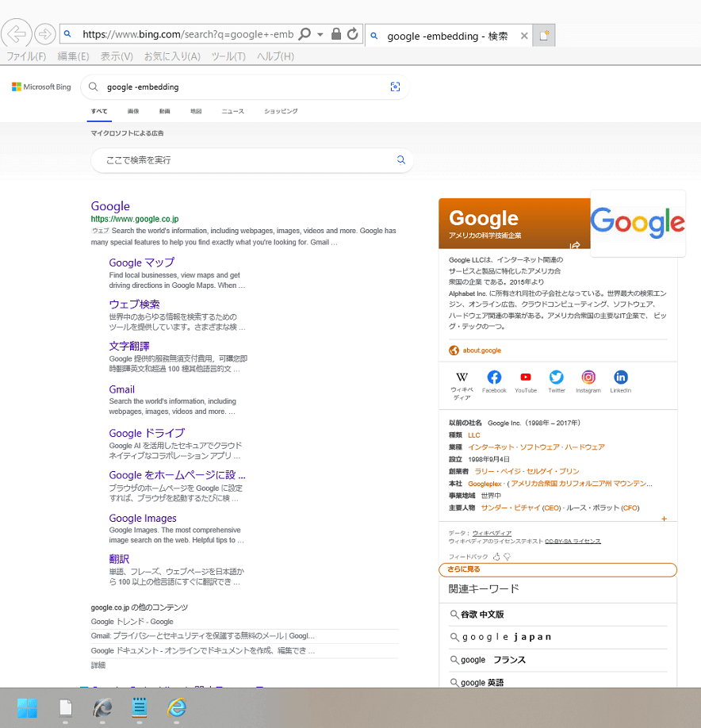Click the さらに見る button
This screenshot has width=701, height=728.
(558, 569)
